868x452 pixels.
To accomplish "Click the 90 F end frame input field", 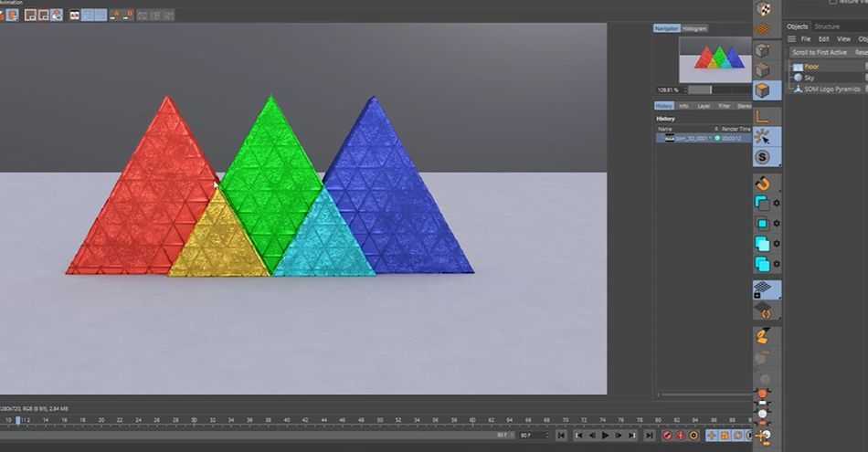I will point(534,436).
